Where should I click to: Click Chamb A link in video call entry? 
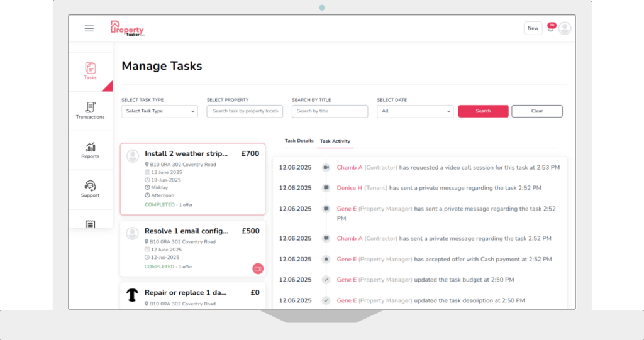coord(350,168)
